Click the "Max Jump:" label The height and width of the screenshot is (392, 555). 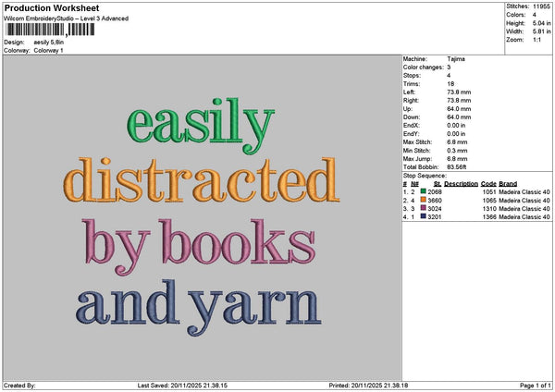tap(417, 158)
